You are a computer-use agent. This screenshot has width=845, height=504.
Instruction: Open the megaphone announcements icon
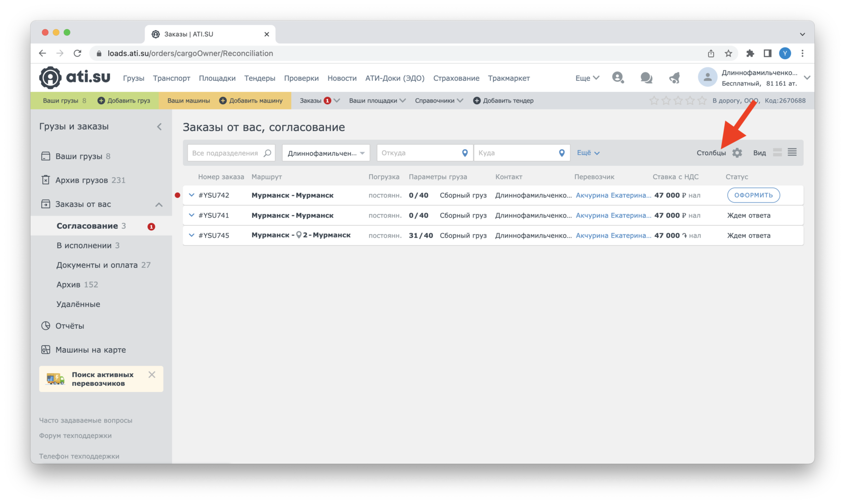coord(674,78)
